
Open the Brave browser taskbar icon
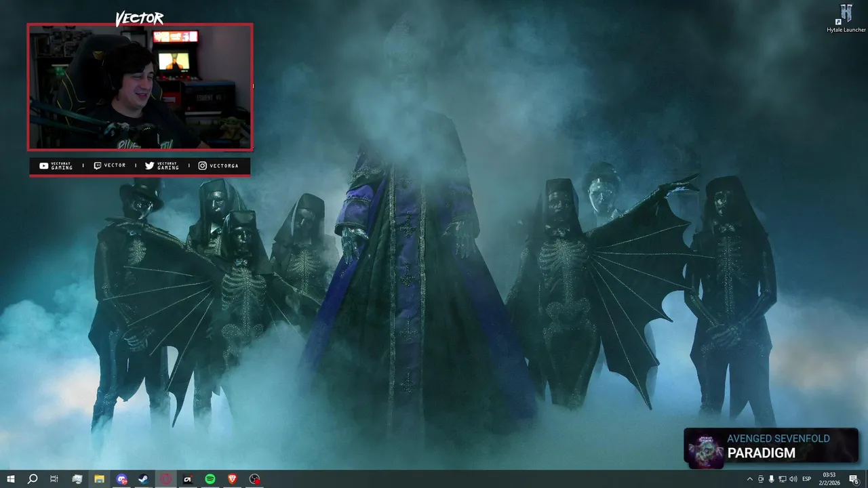(x=233, y=479)
